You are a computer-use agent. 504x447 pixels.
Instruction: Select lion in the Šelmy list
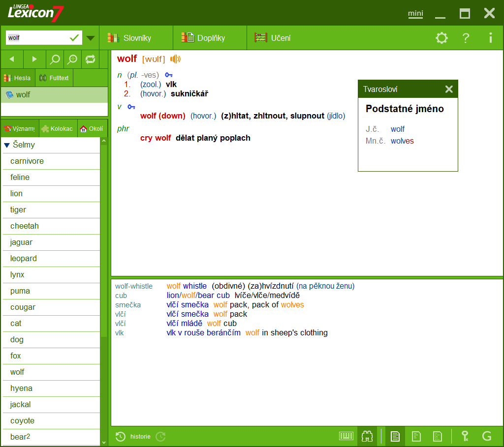[x=51, y=194]
